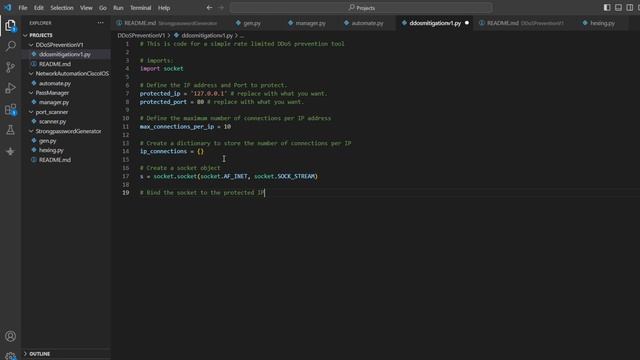This screenshot has height=360, width=640.
Task: Open the Source Control view
Action: 10,67
